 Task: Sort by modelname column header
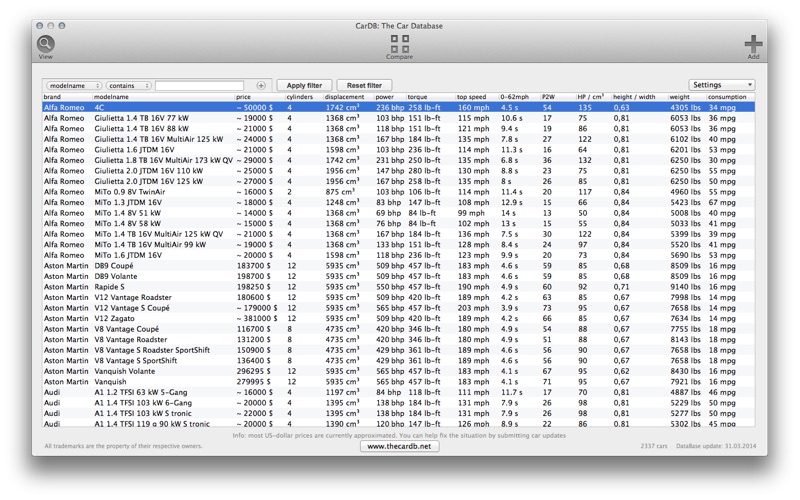click(163, 97)
